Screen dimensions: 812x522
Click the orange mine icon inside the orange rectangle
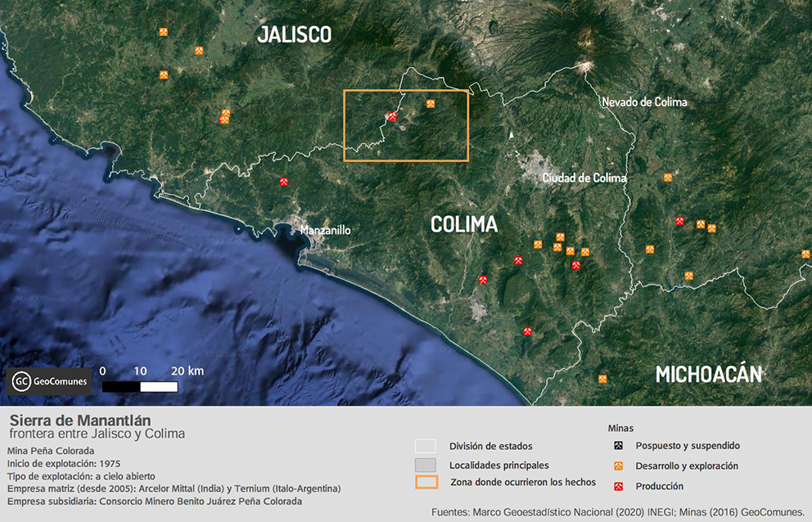pos(431,104)
